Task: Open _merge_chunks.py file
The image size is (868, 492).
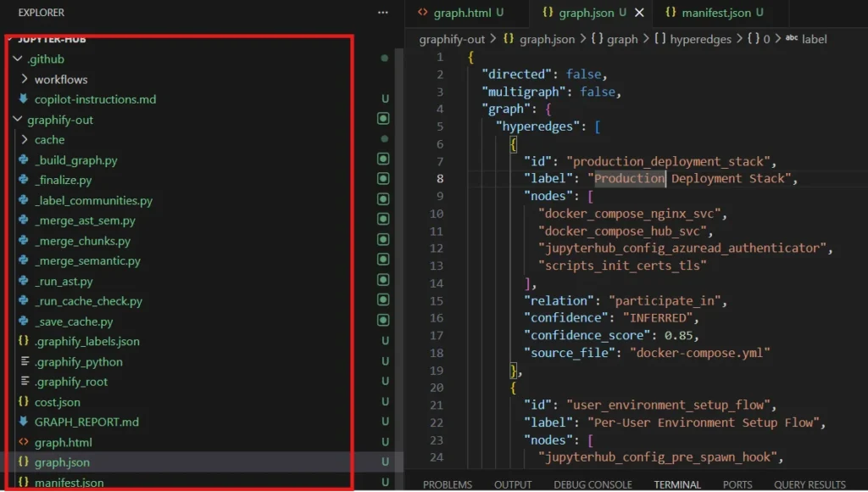Action: click(82, 241)
